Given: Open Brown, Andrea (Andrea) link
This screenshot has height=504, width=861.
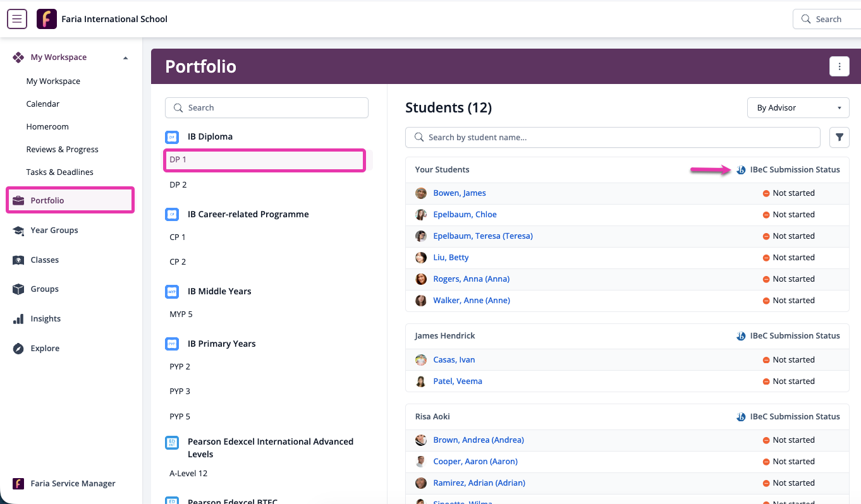Looking at the screenshot, I should (x=479, y=440).
